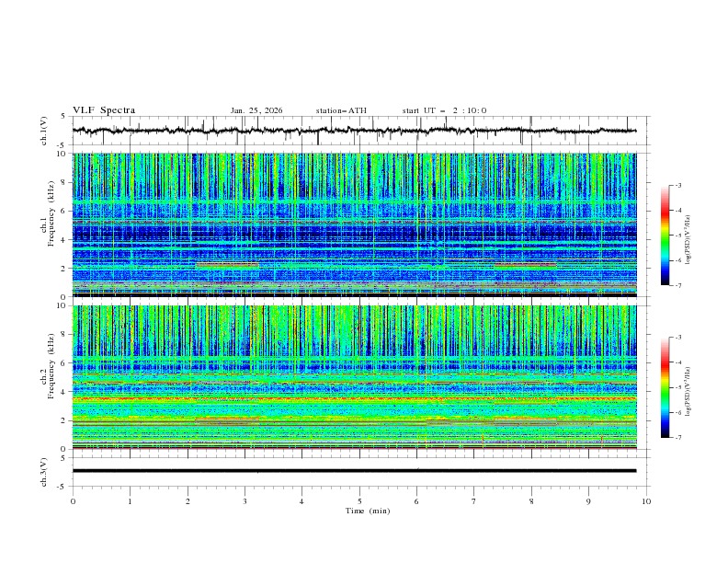Click the ch.1(V) axis label

tap(45, 131)
